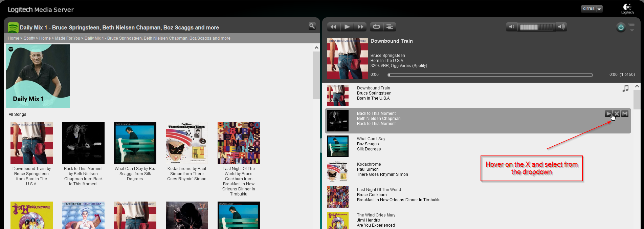Click The Wind Cries Mary playlist cover
Screen dimensions: 644x229
pos(338,220)
